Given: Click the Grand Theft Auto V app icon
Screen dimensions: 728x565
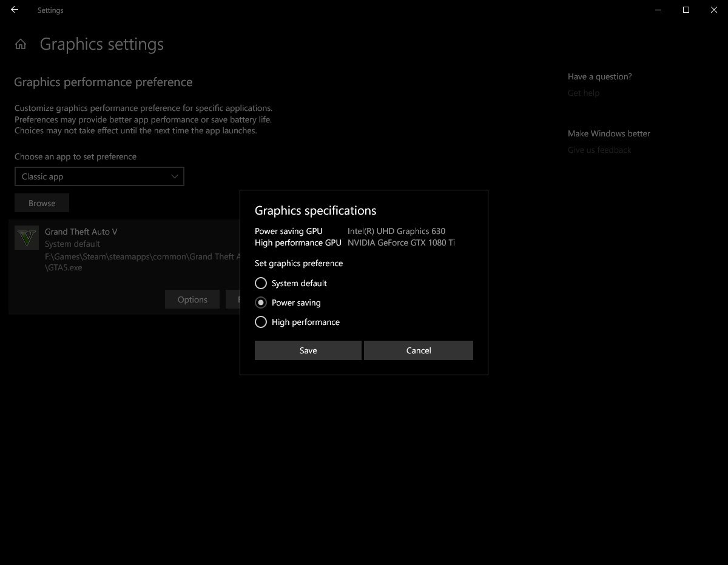Looking at the screenshot, I should point(26,238).
